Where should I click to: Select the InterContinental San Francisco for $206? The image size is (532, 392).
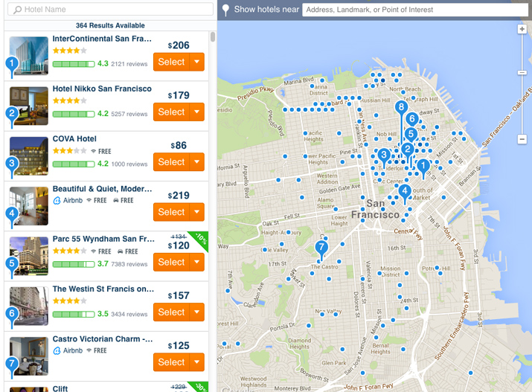click(171, 62)
